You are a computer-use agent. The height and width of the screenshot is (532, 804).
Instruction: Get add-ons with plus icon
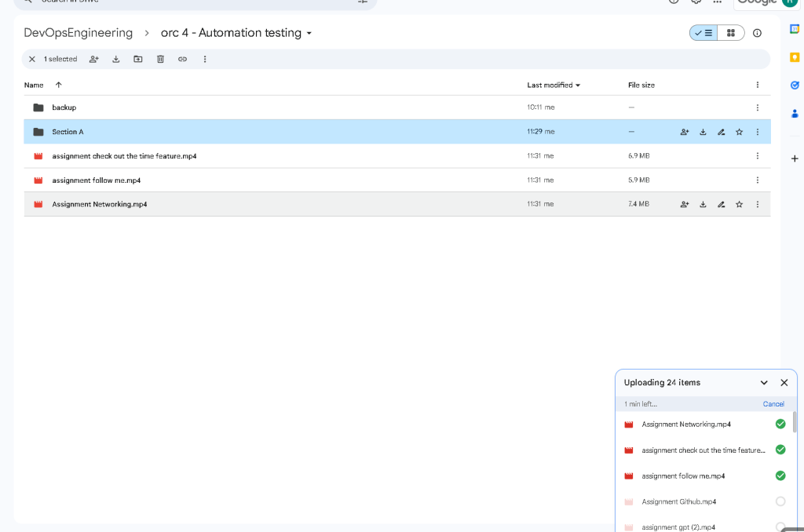pyautogui.click(x=795, y=159)
